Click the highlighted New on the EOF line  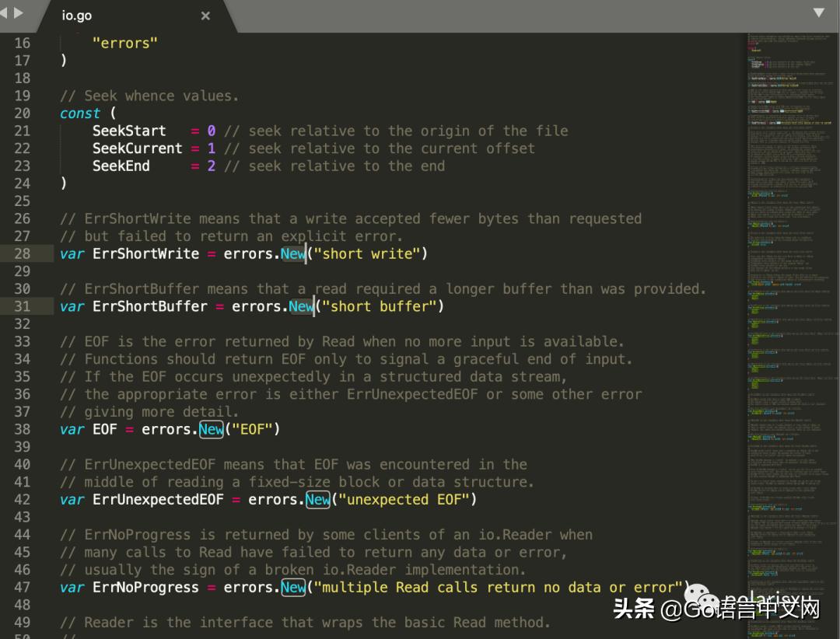point(211,430)
